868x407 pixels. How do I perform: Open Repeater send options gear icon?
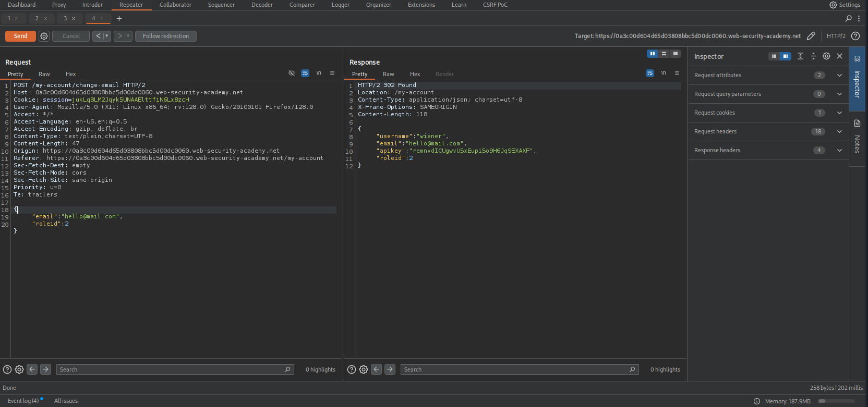pos(44,36)
